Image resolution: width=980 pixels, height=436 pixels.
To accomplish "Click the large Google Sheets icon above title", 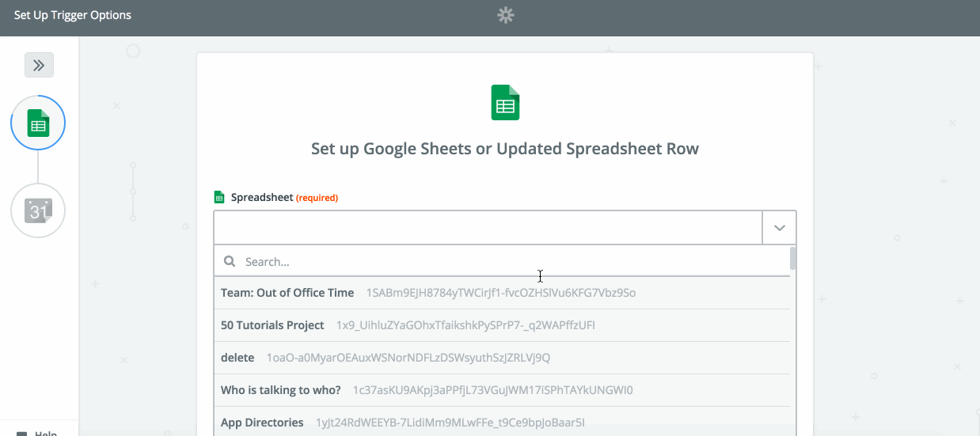I will click(x=505, y=103).
